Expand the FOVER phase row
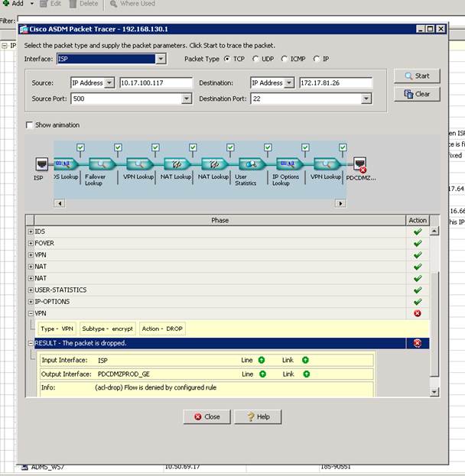Image resolution: width=465 pixels, height=476 pixels. [31, 243]
